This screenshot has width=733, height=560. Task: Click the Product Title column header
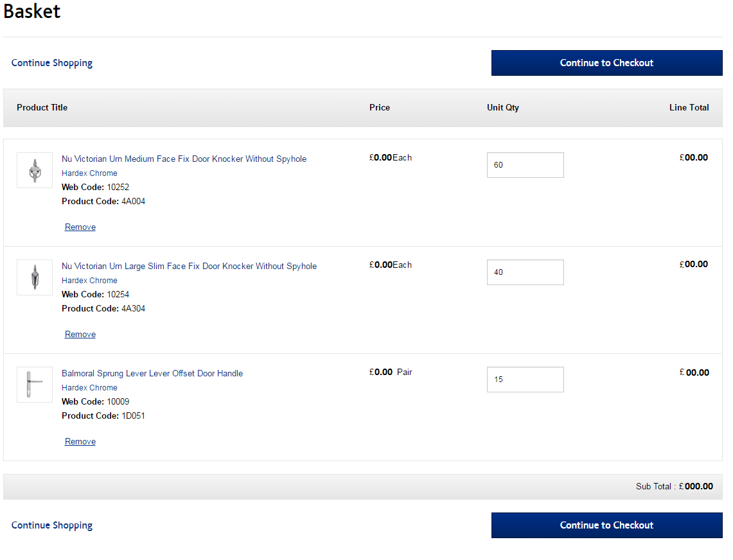[x=42, y=107]
